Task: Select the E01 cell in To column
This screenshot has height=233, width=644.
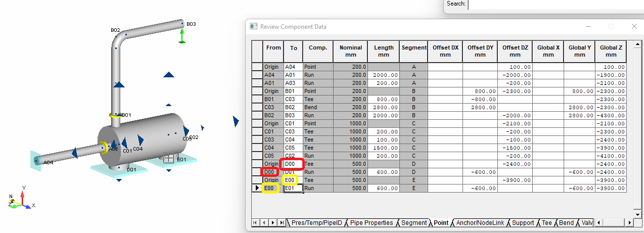Action: click(293, 188)
